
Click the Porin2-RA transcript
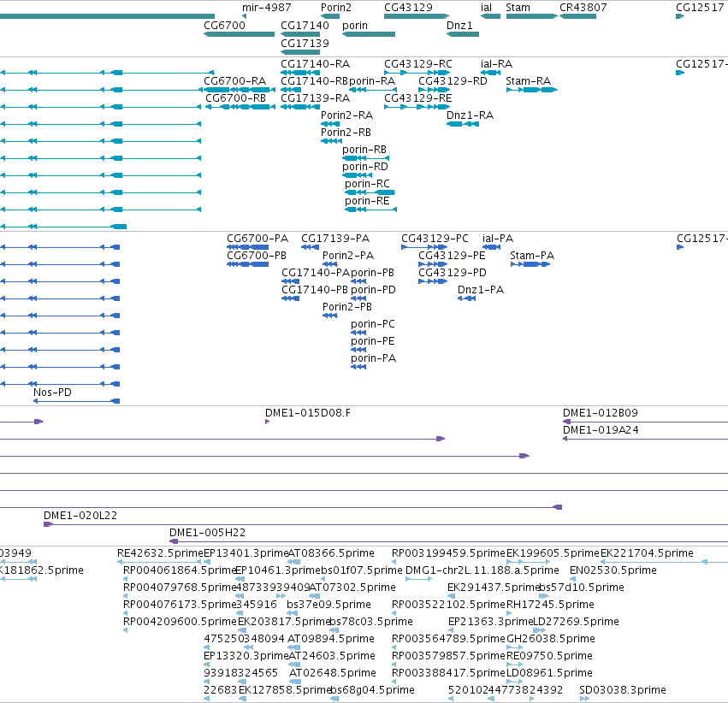[330, 124]
